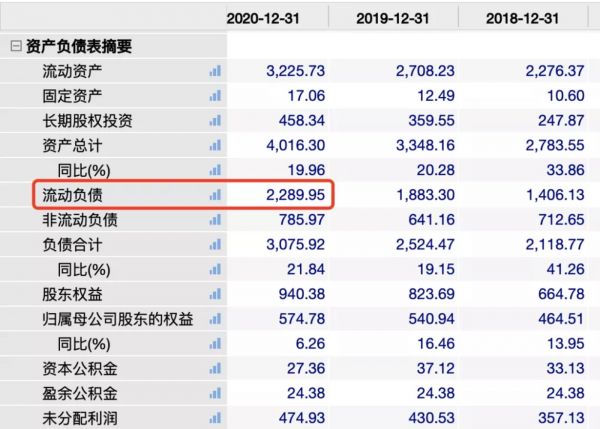Open chart icon beside 固定资产

pos(214,96)
